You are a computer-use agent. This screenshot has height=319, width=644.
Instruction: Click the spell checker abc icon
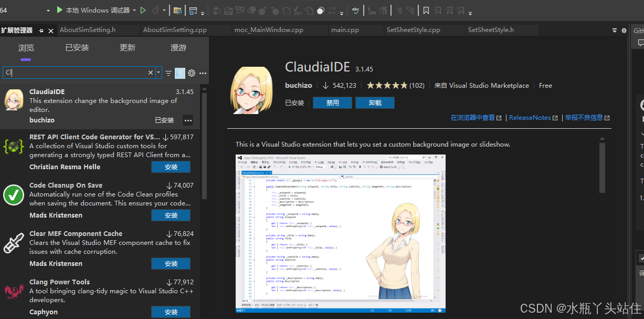pos(356,10)
